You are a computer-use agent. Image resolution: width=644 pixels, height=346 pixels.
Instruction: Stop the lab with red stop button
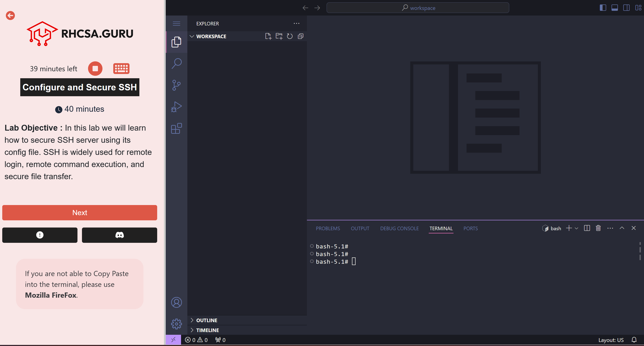click(x=95, y=69)
